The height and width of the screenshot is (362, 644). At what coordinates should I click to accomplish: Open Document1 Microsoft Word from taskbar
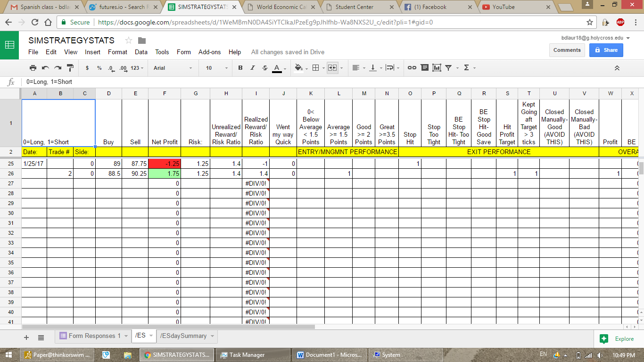pos(330,355)
